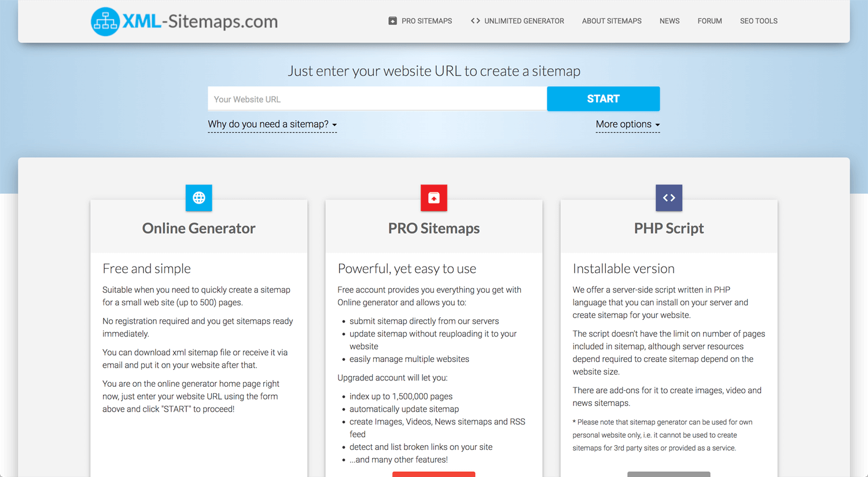Click the 'Just enter your website URL' headline

point(434,71)
